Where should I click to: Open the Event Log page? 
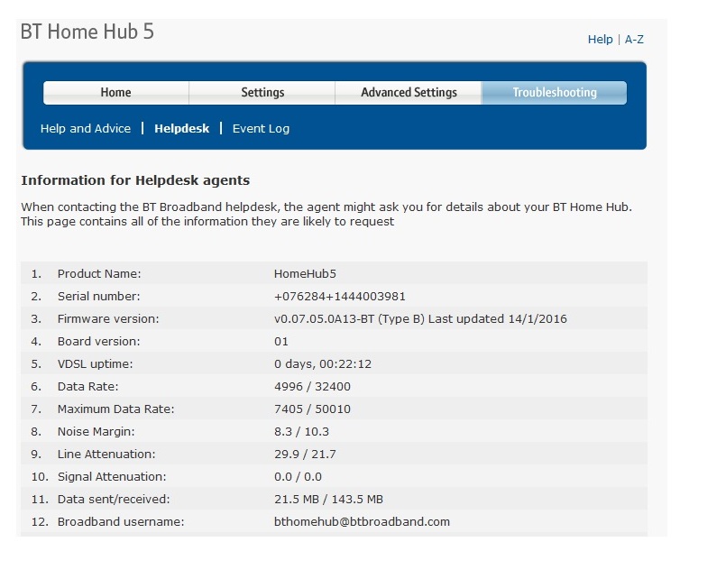pos(261,129)
